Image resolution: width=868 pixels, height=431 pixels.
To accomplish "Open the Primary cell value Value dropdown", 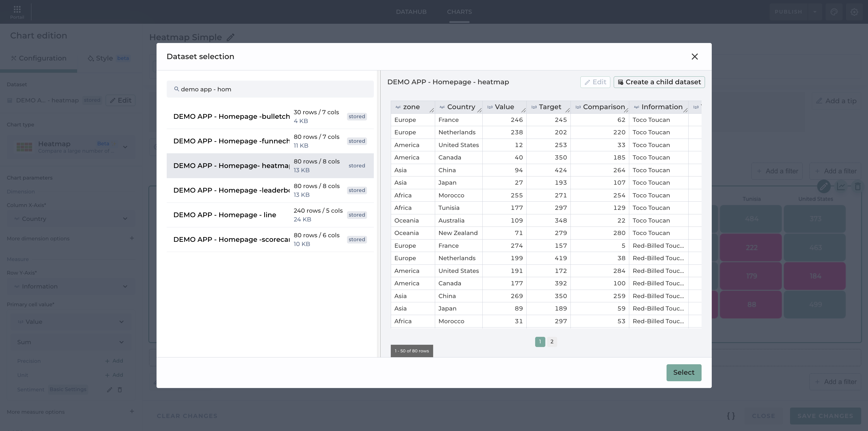I will pos(71,322).
